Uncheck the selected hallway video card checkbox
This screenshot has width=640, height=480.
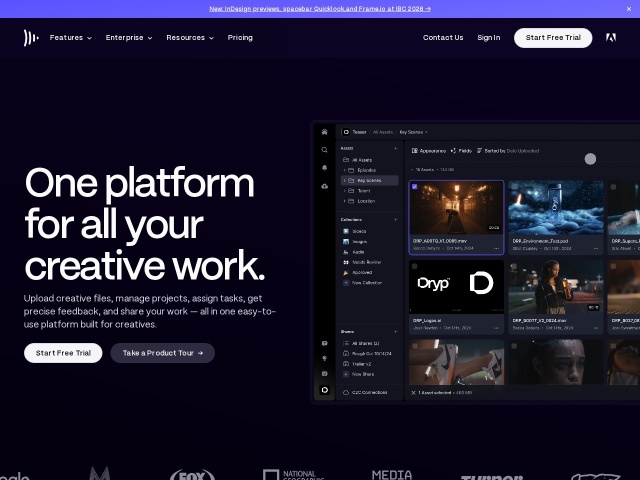click(415, 187)
